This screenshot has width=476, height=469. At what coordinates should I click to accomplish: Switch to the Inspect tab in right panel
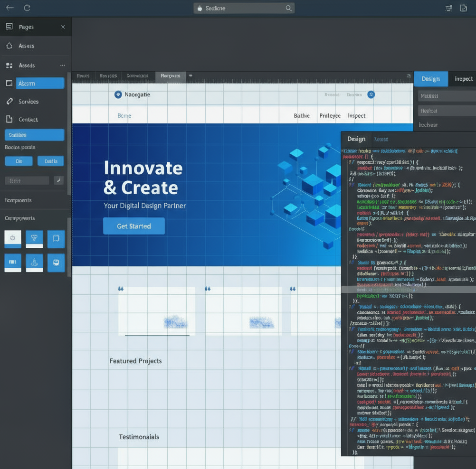(463, 79)
